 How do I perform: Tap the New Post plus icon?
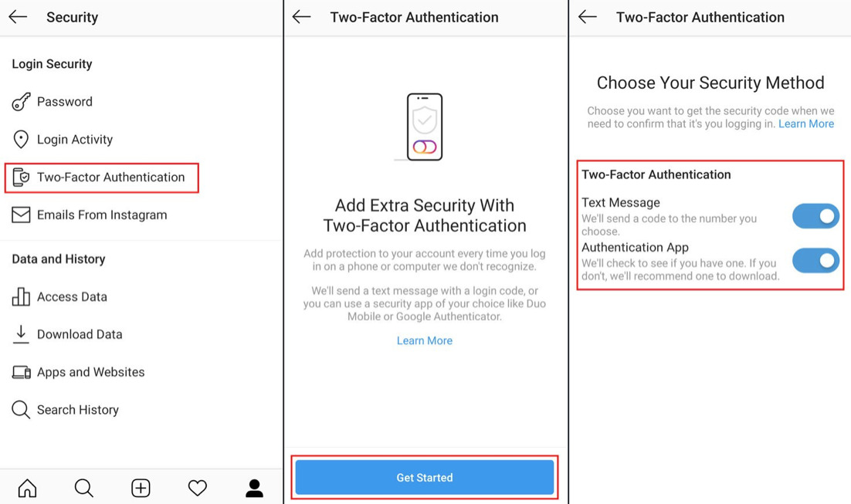tap(141, 488)
